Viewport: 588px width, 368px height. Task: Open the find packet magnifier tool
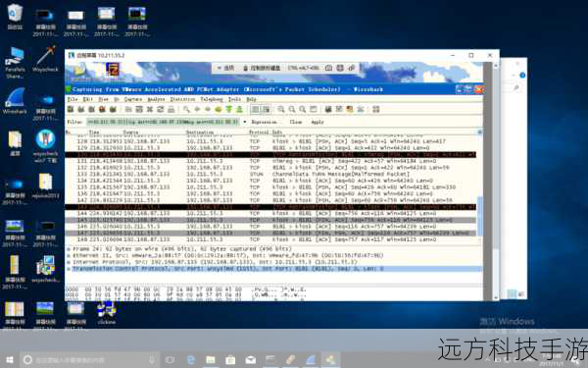(x=186, y=109)
